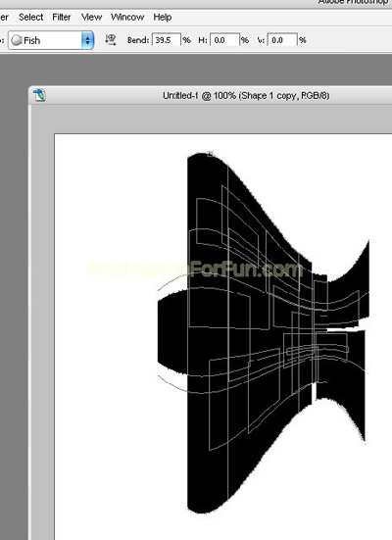The height and width of the screenshot is (540, 392).
Task: Click the Bend value field
Action: pos(167,40)
